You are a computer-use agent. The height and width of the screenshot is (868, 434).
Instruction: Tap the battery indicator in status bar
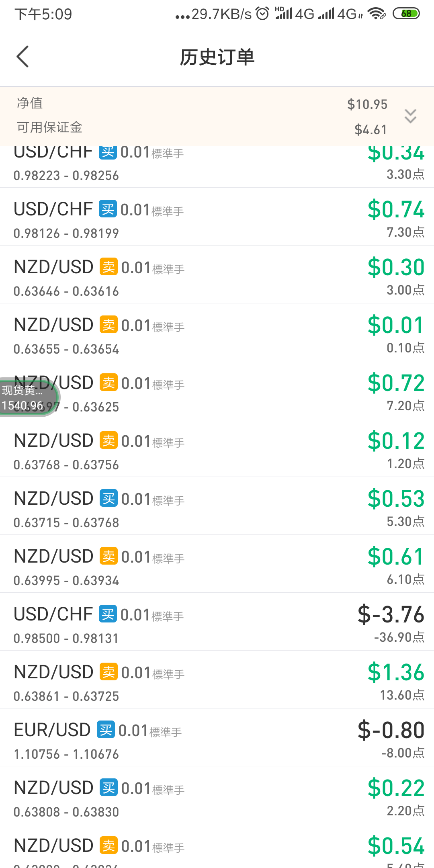pyautogui.click(x=406, y=14)
